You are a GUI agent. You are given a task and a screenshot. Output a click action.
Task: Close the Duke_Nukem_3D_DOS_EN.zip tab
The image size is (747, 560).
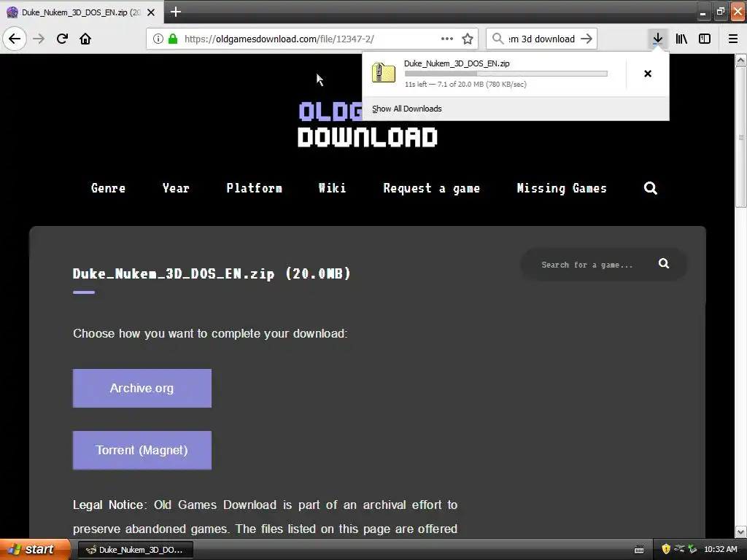coord(151,12)
